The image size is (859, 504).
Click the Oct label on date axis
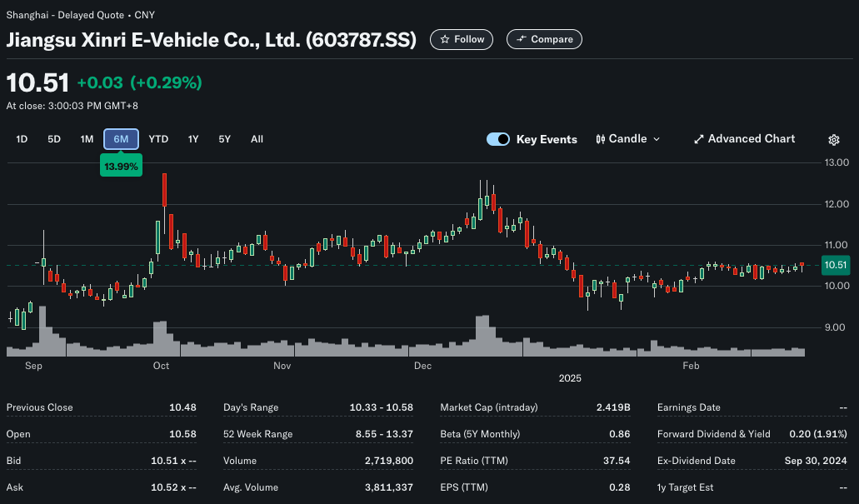(x=161, y=366)
